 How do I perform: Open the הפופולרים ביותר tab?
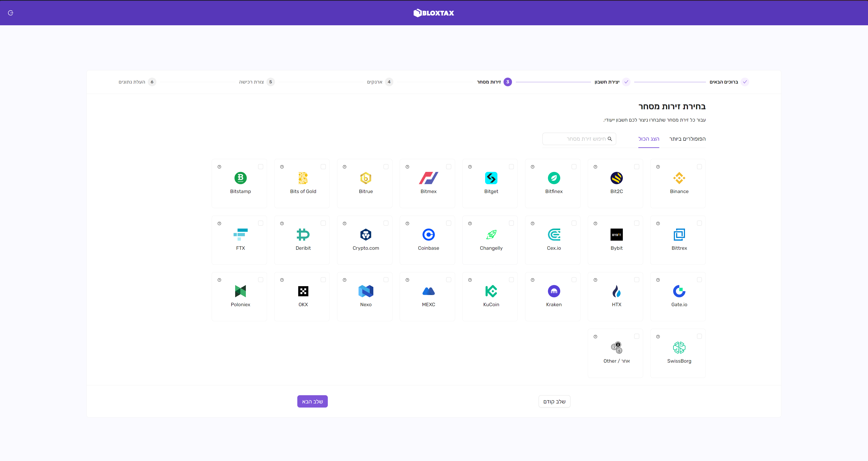(687, 139)
